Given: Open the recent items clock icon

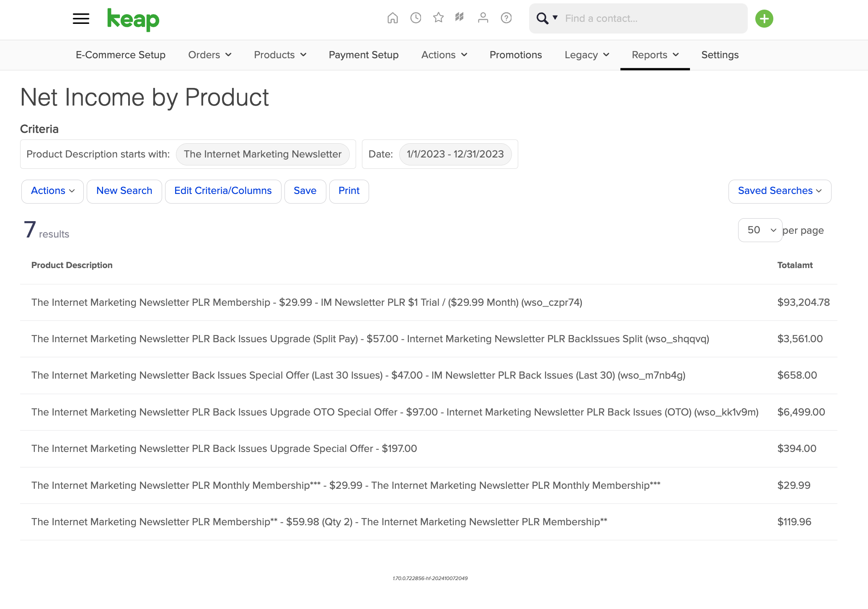Looking at the screenshot, I should click(x=416, y=18).
